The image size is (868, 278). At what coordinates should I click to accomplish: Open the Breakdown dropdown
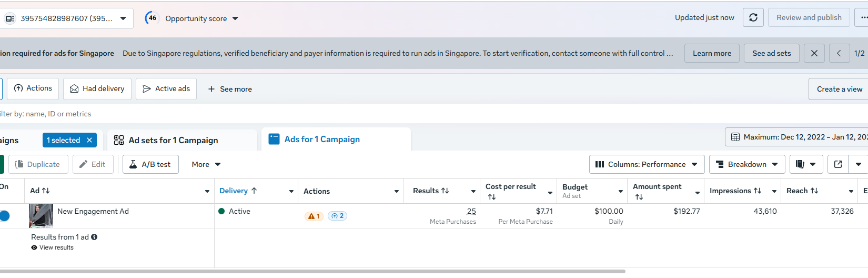(747, 164)
